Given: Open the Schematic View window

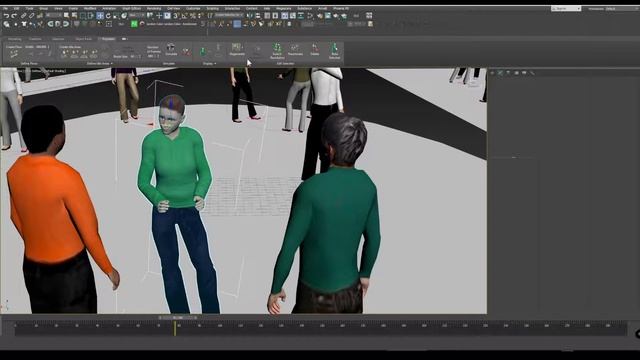Looking at the screenshot, I should click(301, 16).
